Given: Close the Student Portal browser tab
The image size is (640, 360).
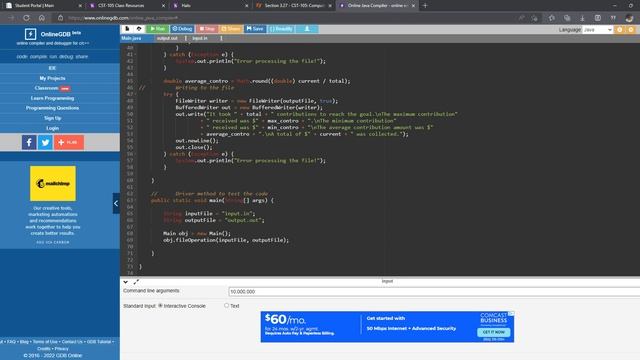Looking at the screenshot, I should coord(80,6).
